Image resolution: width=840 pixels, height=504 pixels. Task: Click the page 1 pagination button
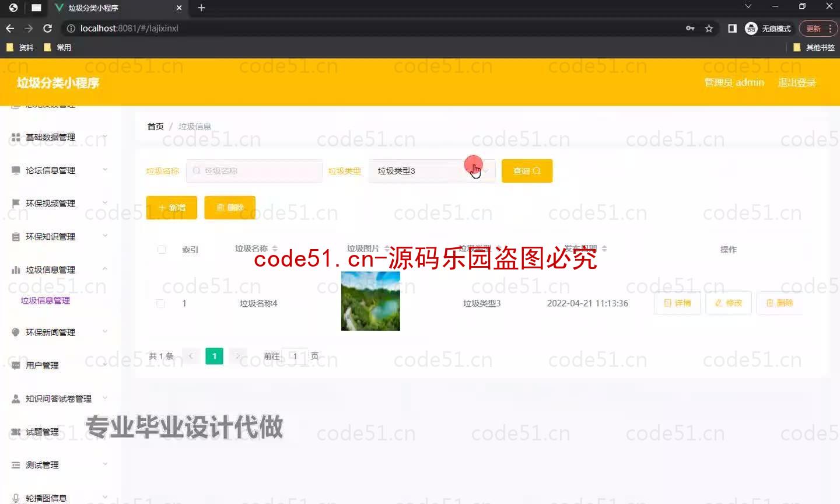pos(214,356)
